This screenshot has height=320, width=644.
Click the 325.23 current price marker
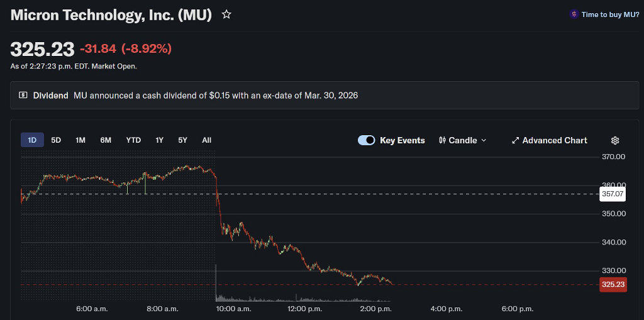[x=613, y=285]
